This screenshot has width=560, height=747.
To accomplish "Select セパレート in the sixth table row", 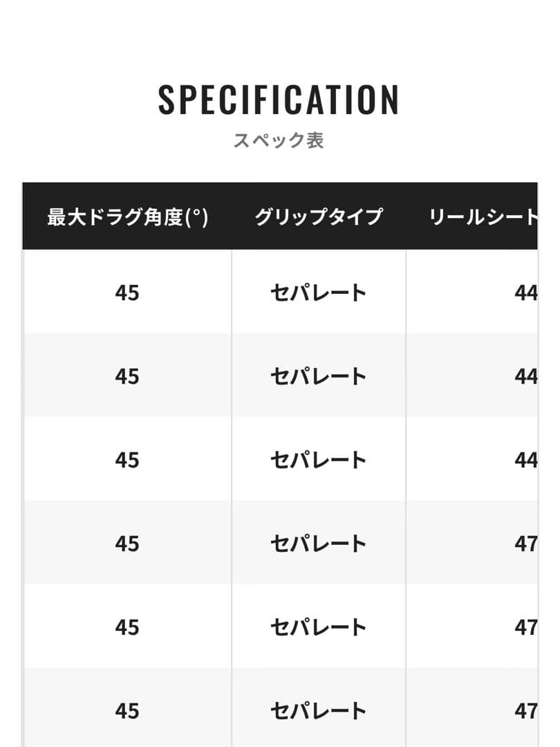I will tap(318, 711).
